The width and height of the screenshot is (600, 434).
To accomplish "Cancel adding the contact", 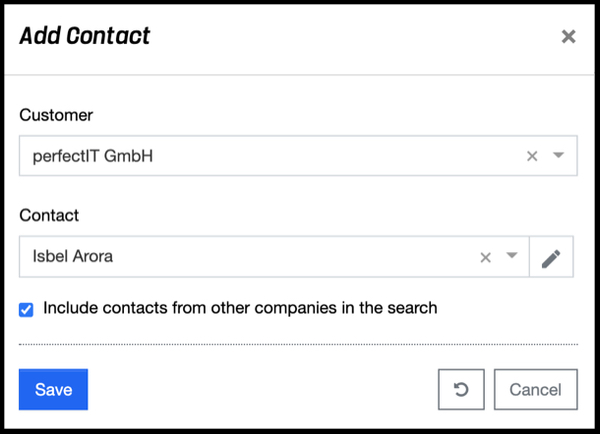I will coord(535,389).
